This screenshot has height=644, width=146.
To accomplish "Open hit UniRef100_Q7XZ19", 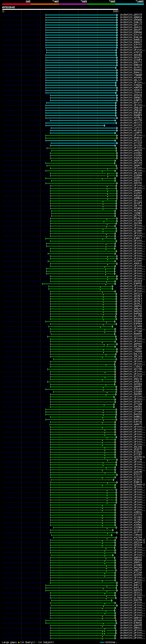I will point(131,143).
